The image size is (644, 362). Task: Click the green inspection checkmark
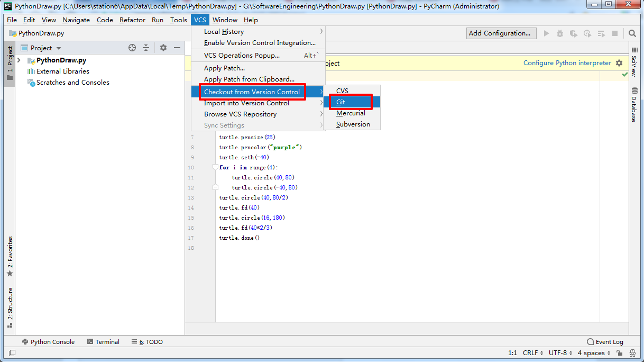625,75
